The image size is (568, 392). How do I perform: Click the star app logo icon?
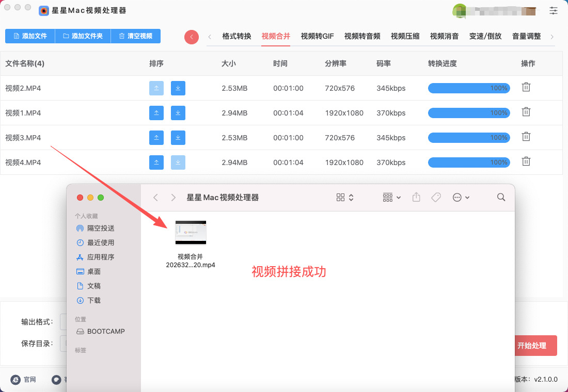point(44,11)
